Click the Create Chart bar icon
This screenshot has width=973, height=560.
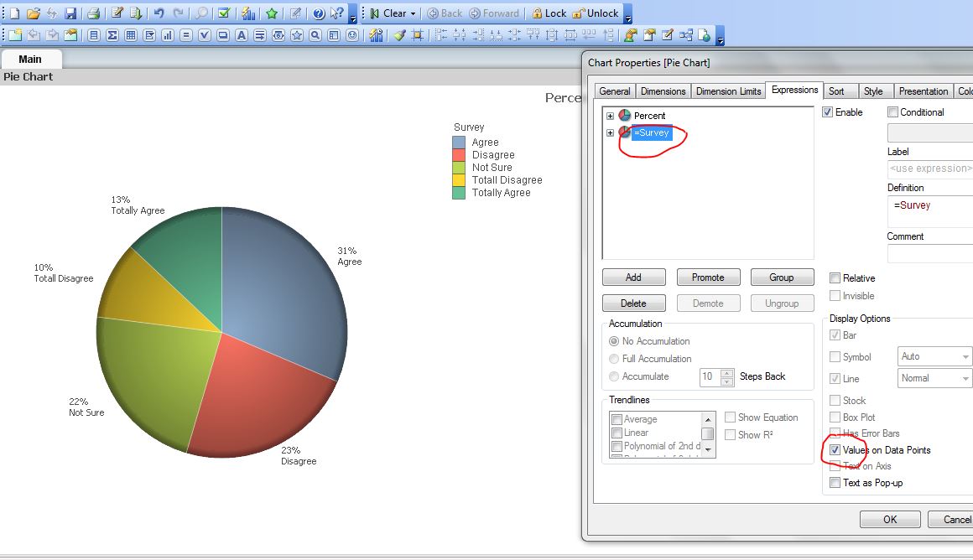[x=168, y=35]
